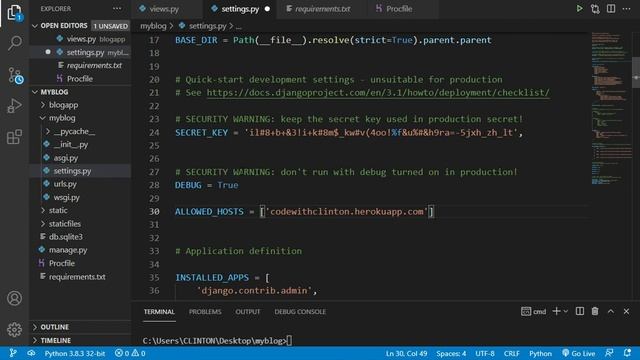Open the Accounts menu icon
The image size is (640, 360).
click(x=14, y=298)
